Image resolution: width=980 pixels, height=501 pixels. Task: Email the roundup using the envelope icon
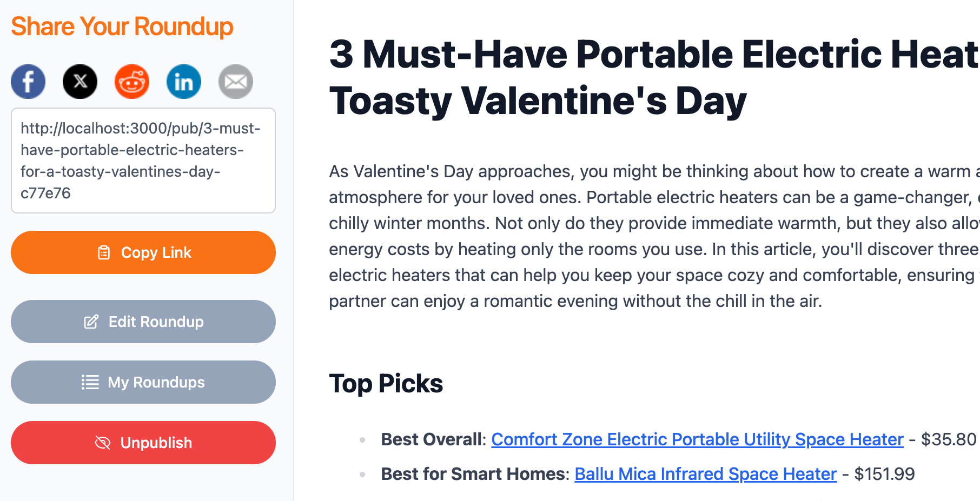point(235,82)
